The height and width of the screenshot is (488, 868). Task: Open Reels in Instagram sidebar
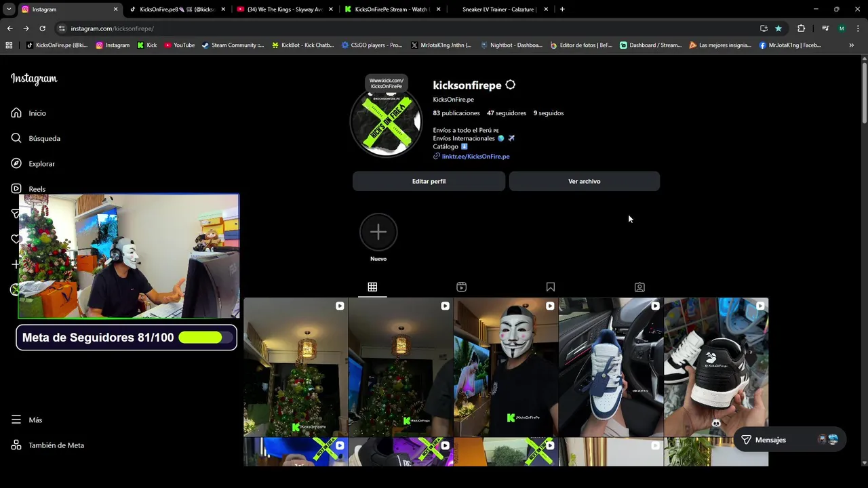[28, 188]
